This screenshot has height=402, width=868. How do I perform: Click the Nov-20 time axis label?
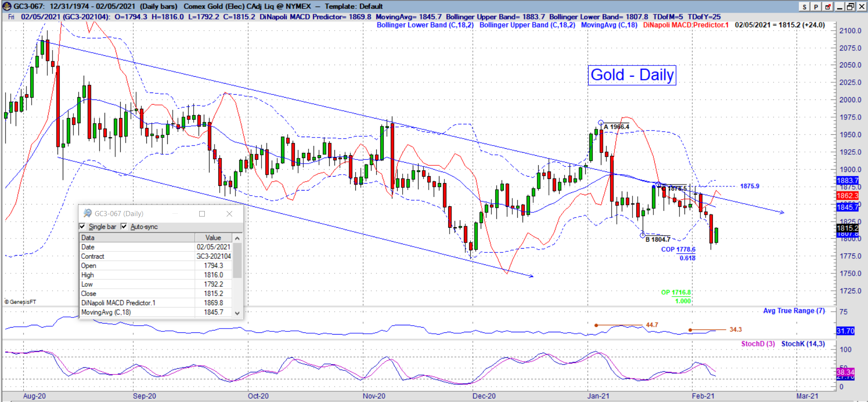[x=374, y=396]
